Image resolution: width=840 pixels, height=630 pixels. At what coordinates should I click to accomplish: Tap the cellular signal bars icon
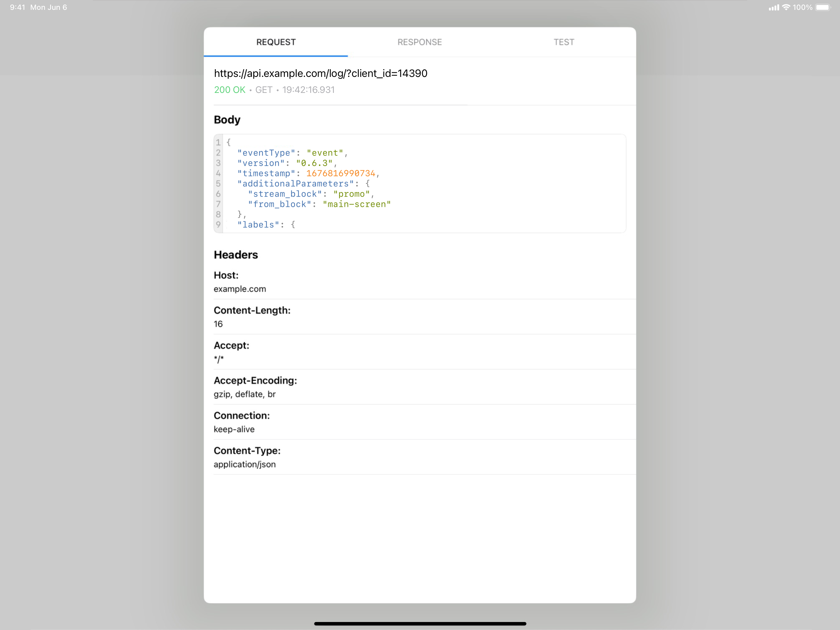coord(774,7)
